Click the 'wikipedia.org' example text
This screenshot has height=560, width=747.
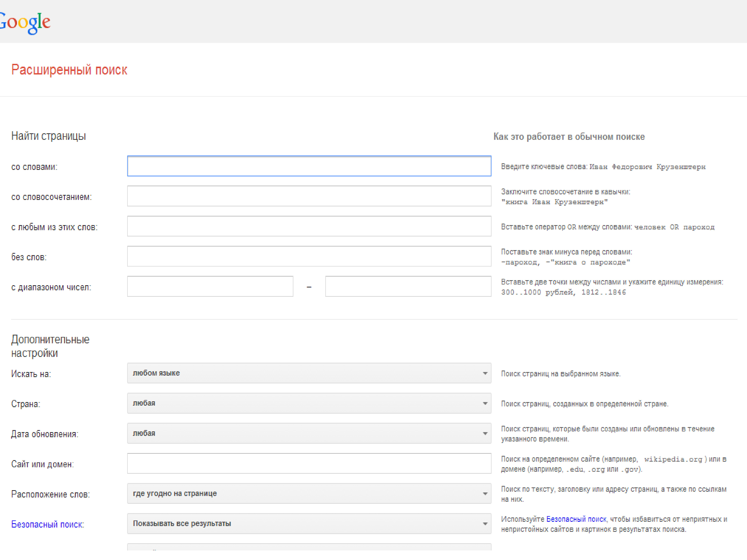point(673,459)
